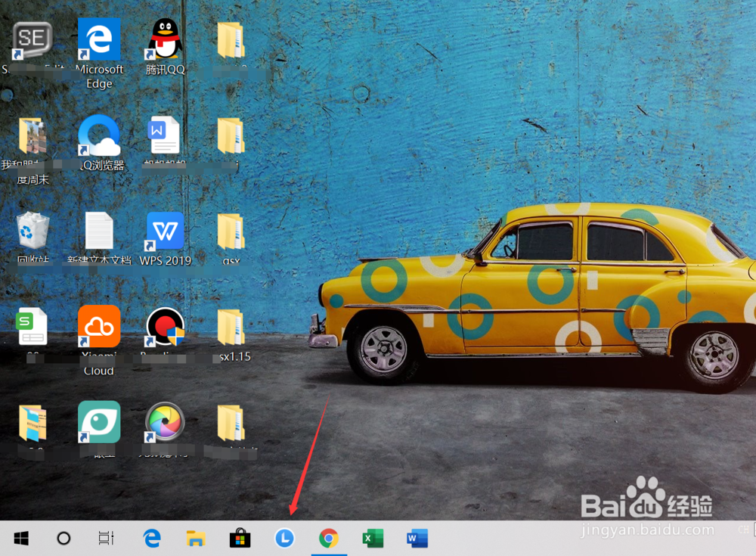The width and height of the screenshot is (756, 556).
Task: Open the blue clock app on taskbar
Action: click(284, 538)
